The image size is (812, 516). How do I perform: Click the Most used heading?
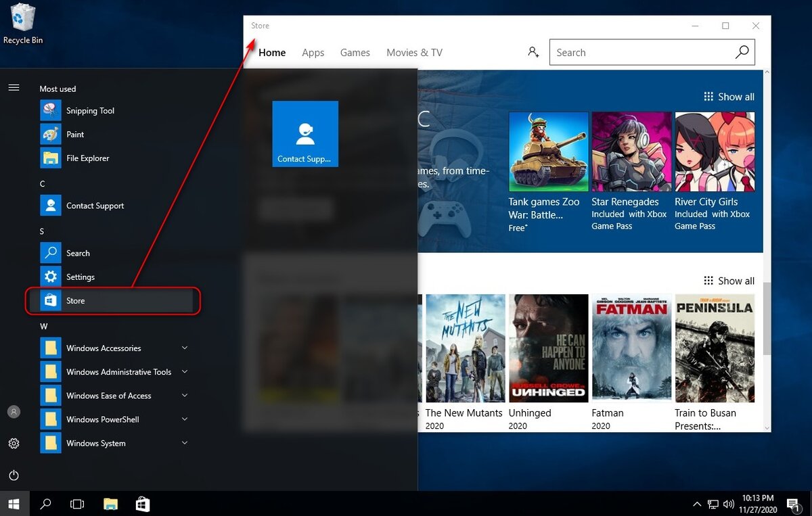(58, 89)
